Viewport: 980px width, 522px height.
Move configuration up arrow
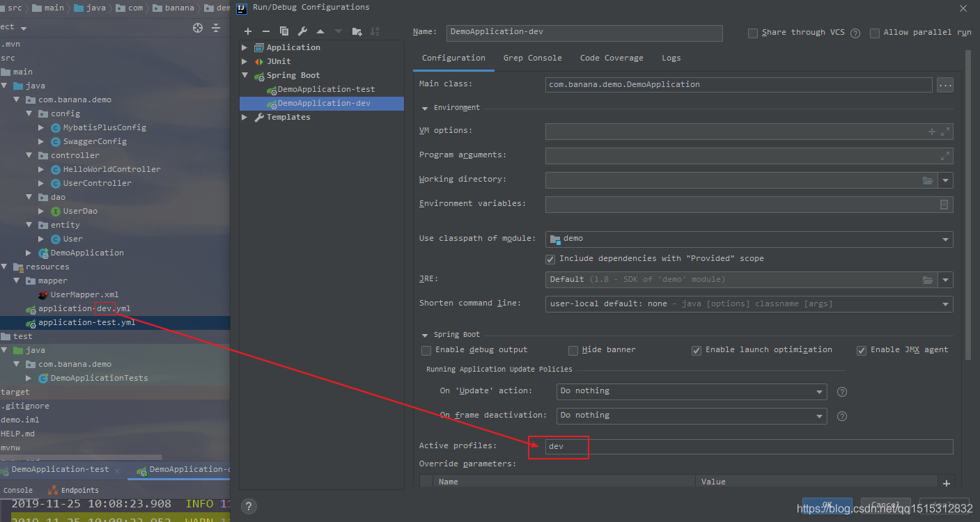[320, 31]
